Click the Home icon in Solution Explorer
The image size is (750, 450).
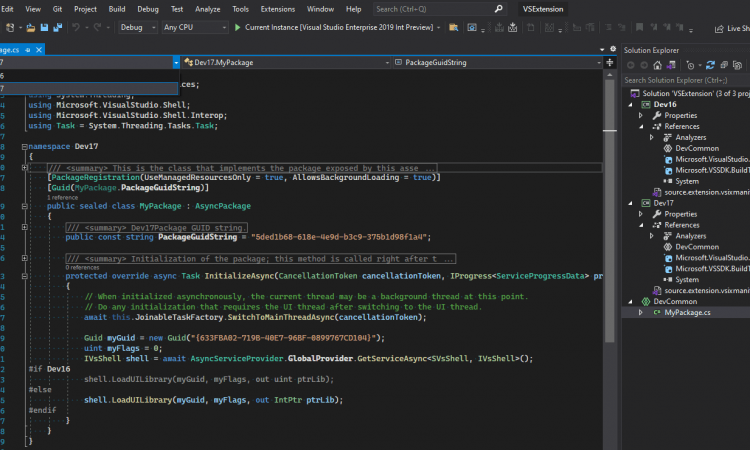coord(658,65)
